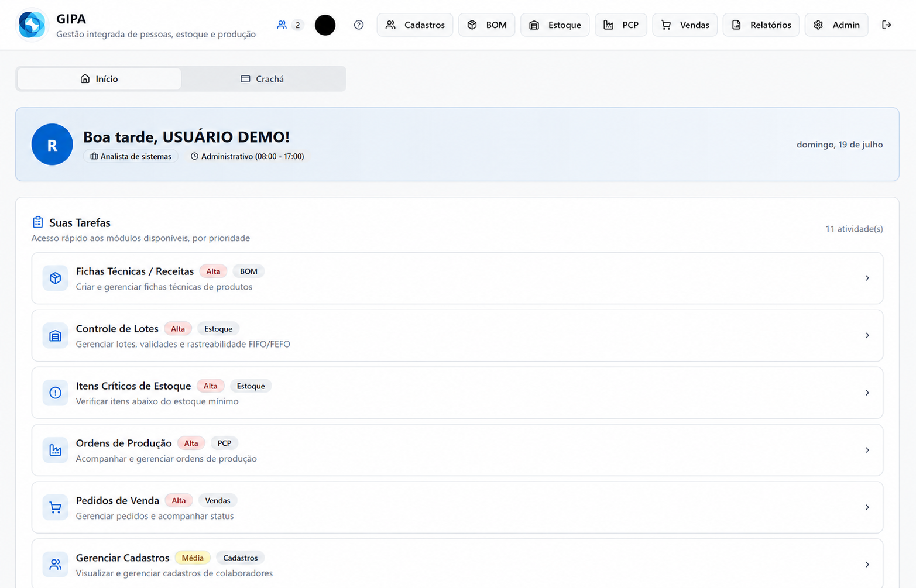
Task: Click the domingo, 19 de julho date
Action: [839, 145]
